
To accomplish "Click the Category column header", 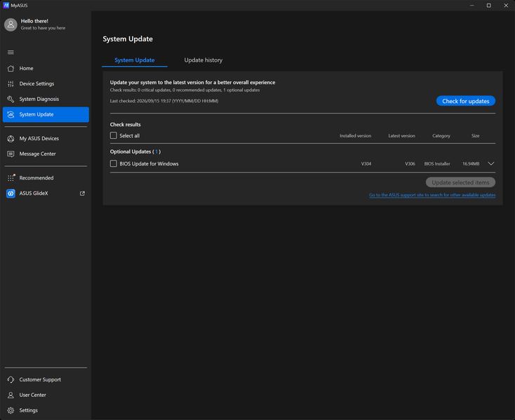I will coord(441,136).
